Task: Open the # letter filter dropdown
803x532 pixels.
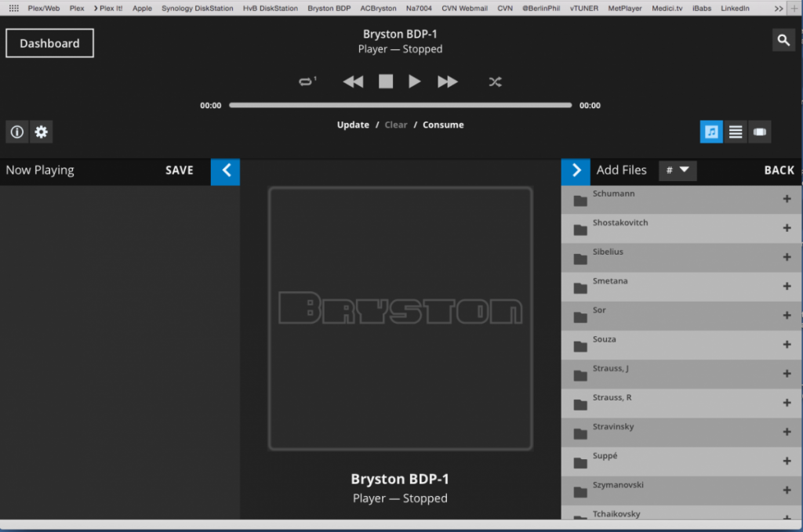Action: (x=678, y=170)
